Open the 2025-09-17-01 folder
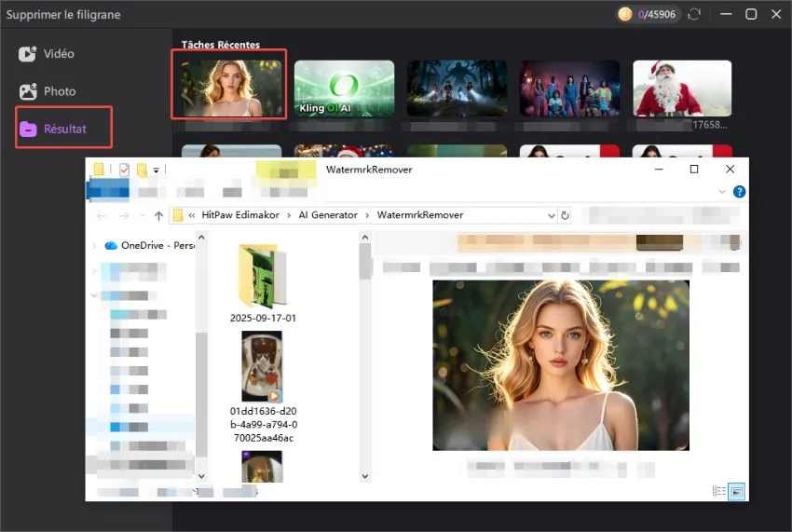Viewport: 792px width, 532px height. click(x=263, y=278)
